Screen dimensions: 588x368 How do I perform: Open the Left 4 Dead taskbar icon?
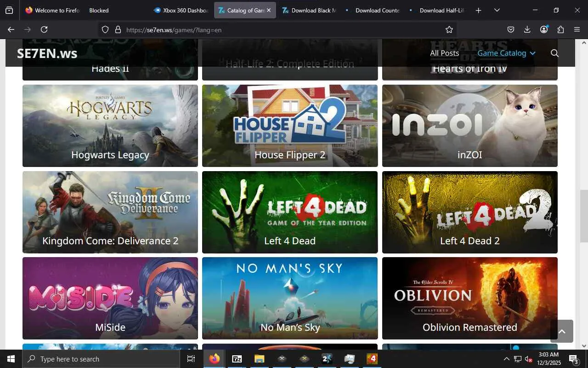pos(372,359)
